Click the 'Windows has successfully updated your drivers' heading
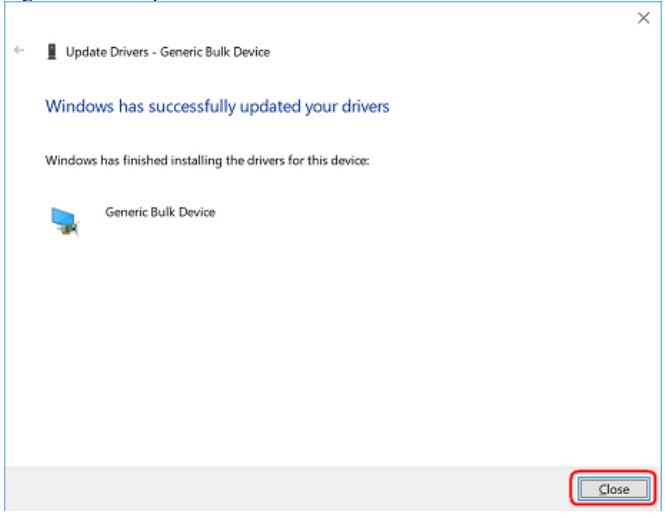665x517 pixels. (x=217, y=106)
